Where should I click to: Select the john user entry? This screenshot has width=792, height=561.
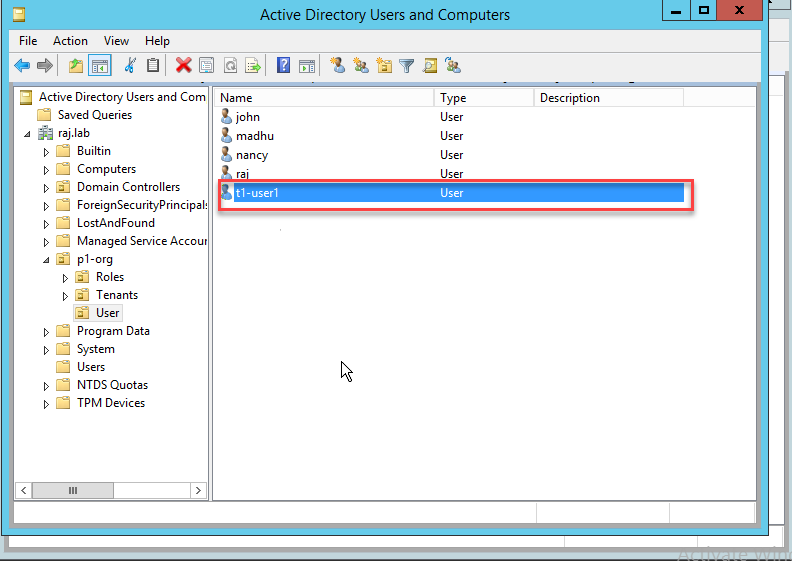tap(248, 117)
